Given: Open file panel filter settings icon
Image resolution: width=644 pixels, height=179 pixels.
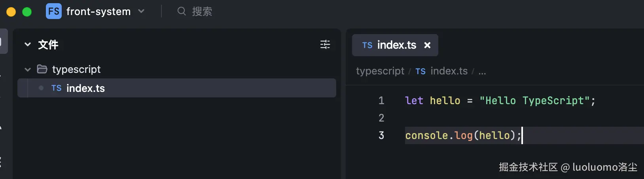Looking at the screenshot, I should point(325,44).
